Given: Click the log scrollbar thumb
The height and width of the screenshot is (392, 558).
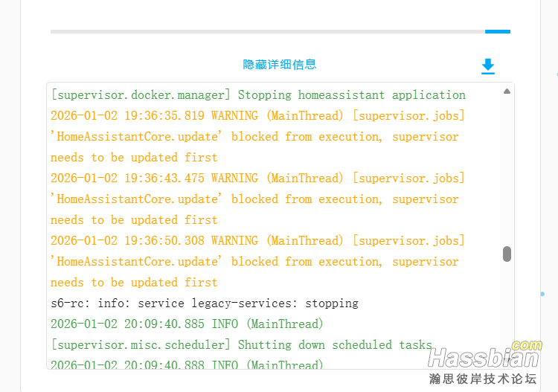Looking at the screenshot, I should [x=507, y=254].
